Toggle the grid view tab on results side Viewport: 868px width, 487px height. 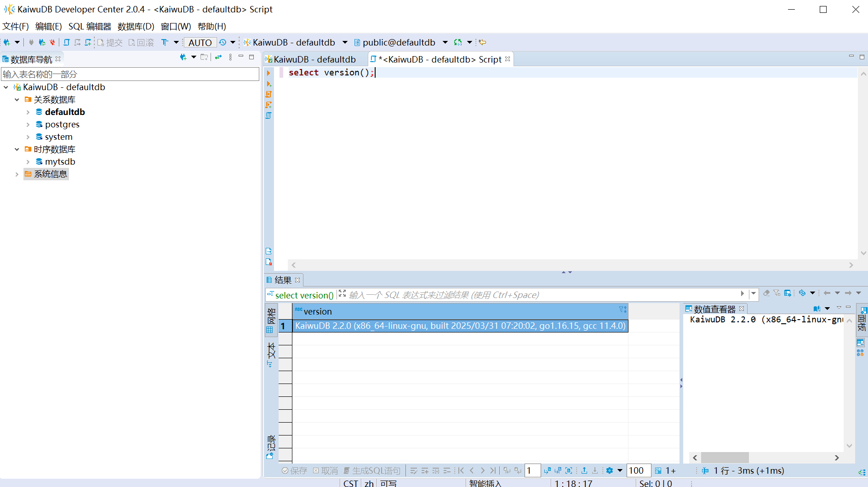click(271, 320)
